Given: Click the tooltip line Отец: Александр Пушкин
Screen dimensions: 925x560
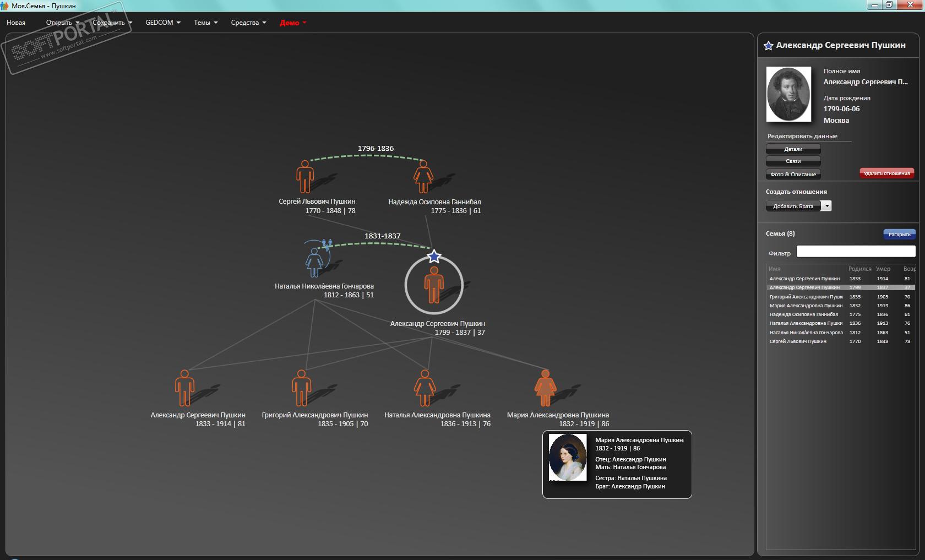Looking at the screenshot, I should tap(630, 459).
